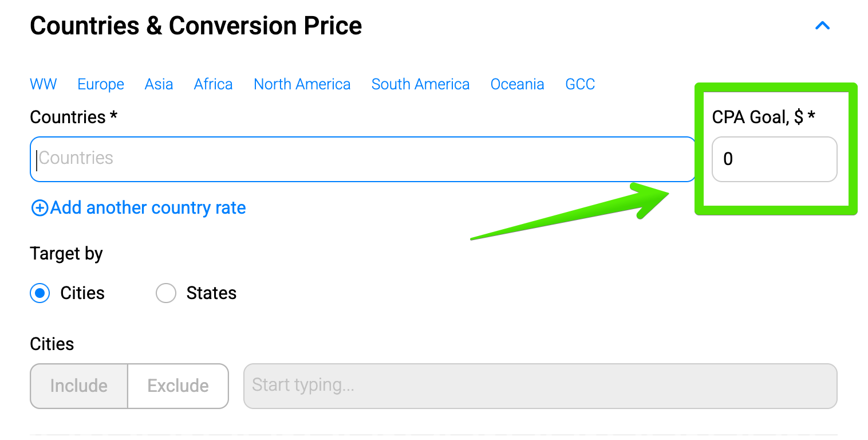Screen dimensions: 868x440
Task: Focus the Countries input field
Action: [x=362, y=159]
